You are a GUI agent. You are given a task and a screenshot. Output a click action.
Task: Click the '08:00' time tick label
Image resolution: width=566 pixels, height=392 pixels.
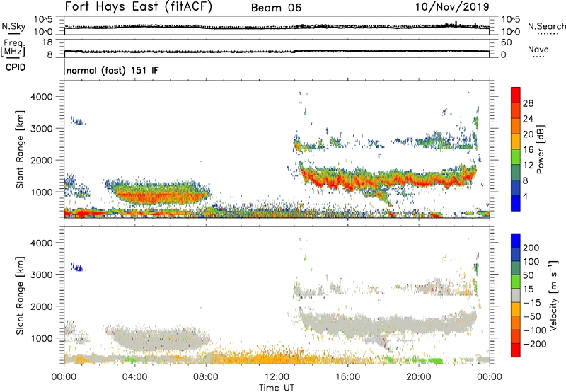pos(206,377)
